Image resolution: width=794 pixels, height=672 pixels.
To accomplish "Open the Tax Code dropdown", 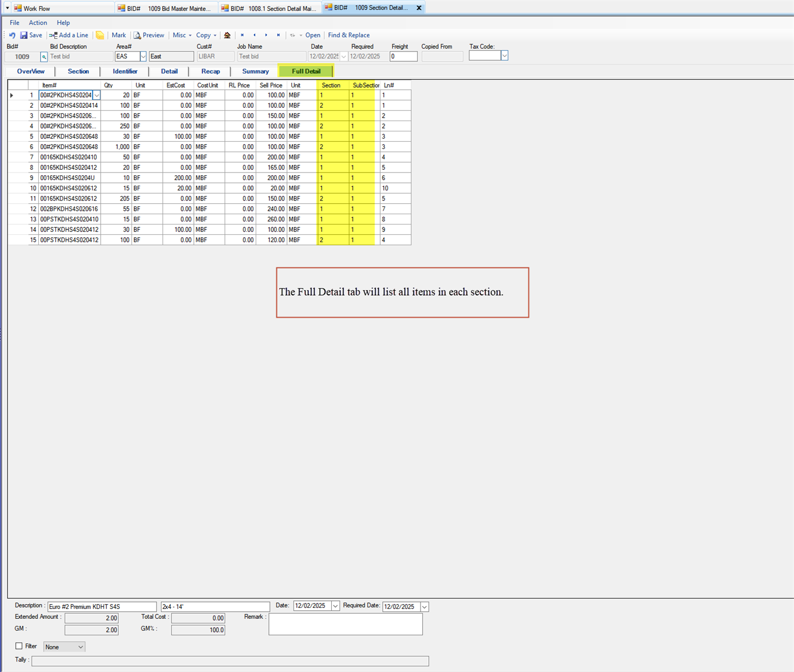I will tap(504, 56).
